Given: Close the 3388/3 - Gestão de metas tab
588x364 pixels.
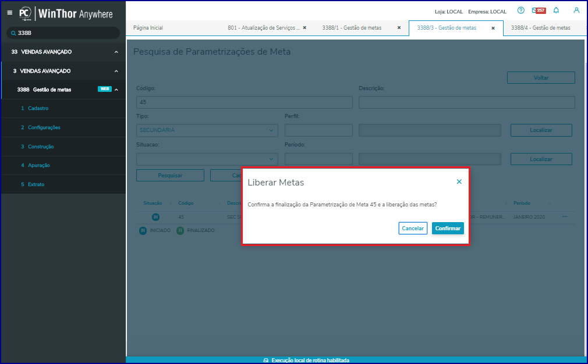Looking at the screenshot, I should click(493, 28).
